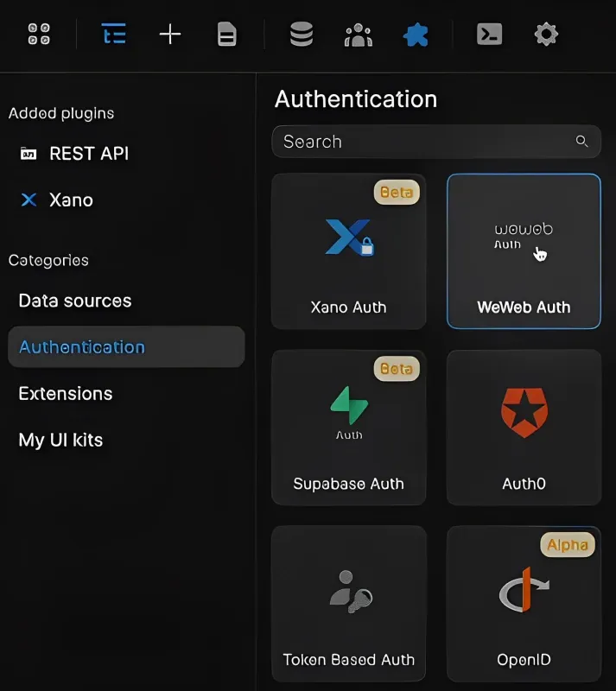616x691 pixels.
Task: Click the WeWeb Auth card label
Action: point(524,307)
